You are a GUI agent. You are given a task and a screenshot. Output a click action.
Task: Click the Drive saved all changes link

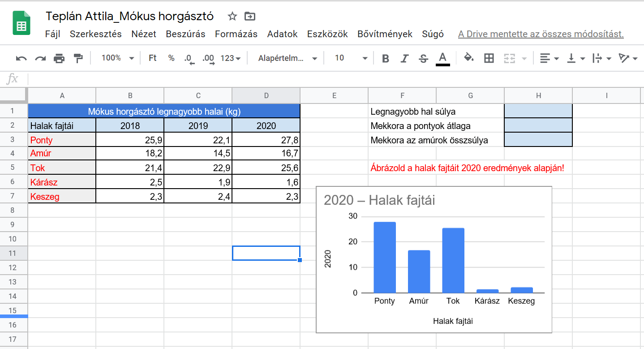click(x=541, y=34)
